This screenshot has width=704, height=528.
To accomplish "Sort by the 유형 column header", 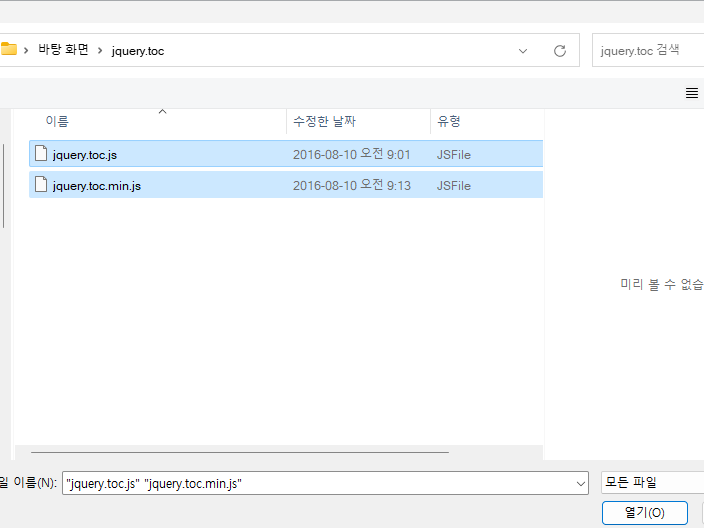I will pos(449,121).
